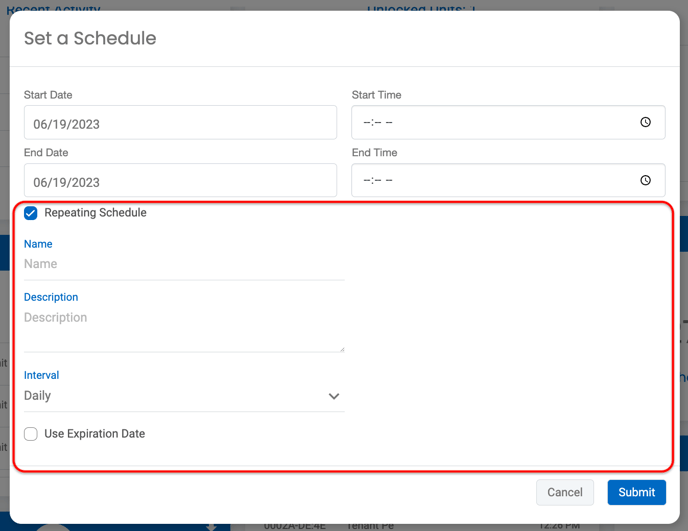This screenshot has height=531, width=688.
Task: Select the hour segment of End Time
Action: [x=367, y=181]
